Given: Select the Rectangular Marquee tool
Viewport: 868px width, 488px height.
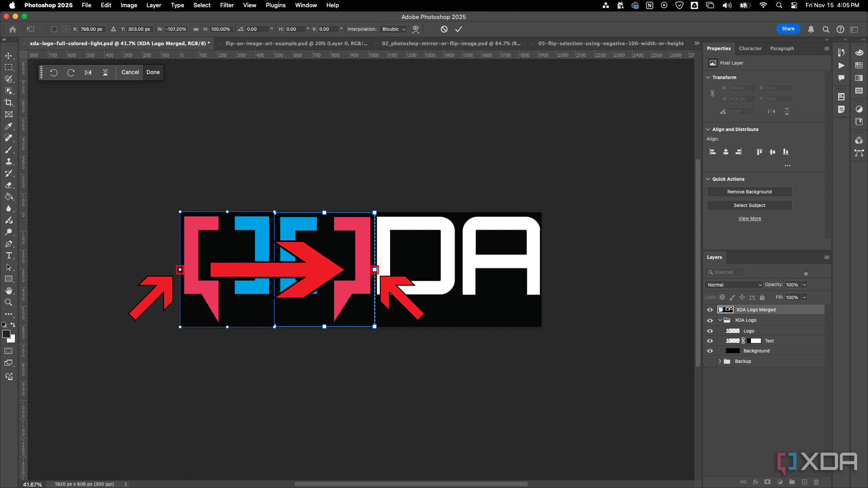Looking at the screenshot, I should pos(9,67).
